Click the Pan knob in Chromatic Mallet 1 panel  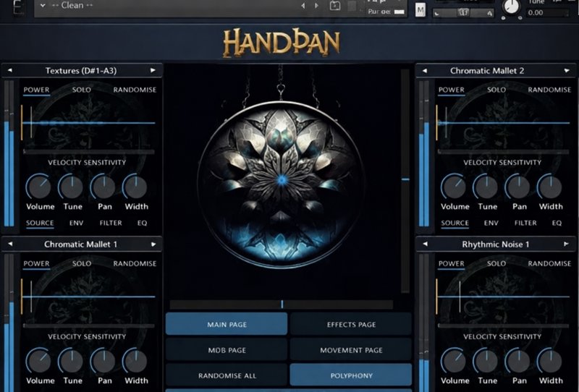pos(103,361)
